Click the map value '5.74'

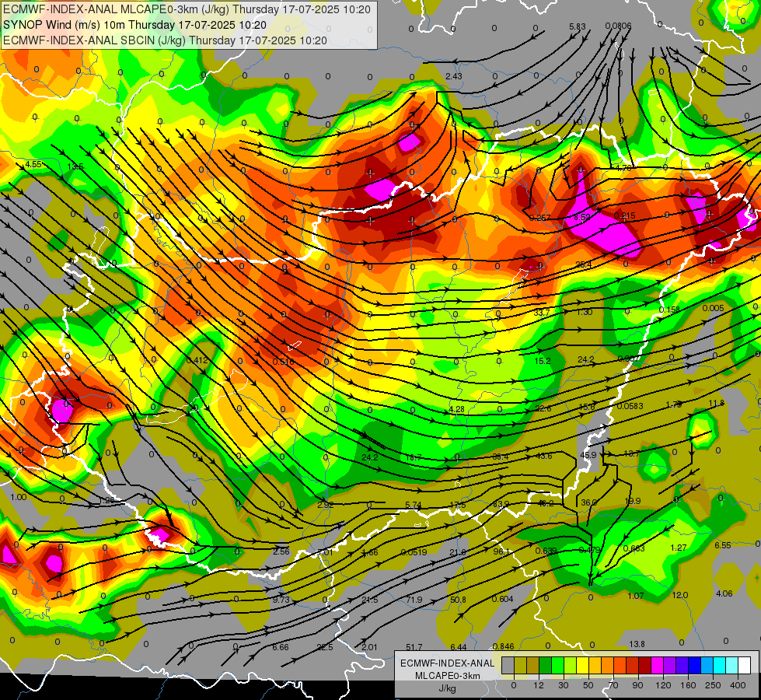(x=413, y=506)
